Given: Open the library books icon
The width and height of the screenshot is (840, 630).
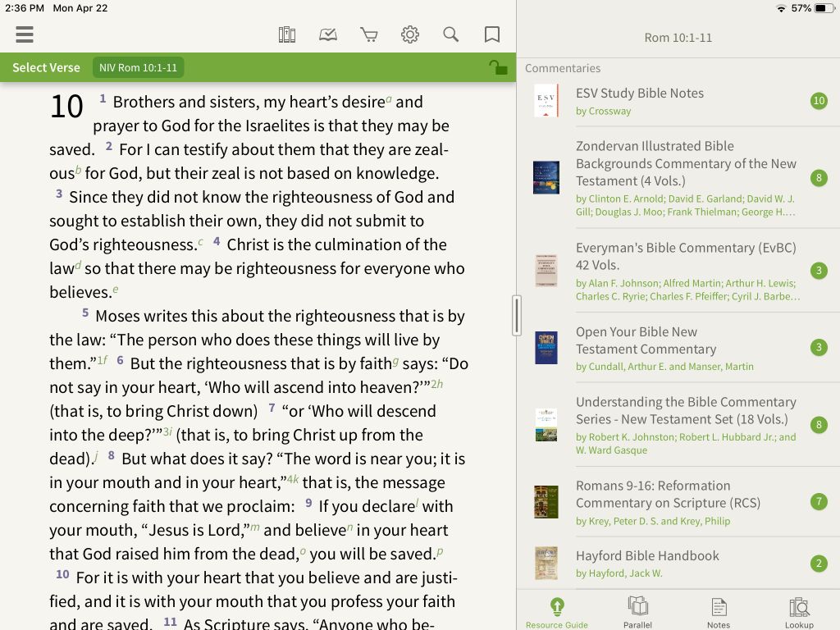Looking at the screenshot, I should point(287,34).
